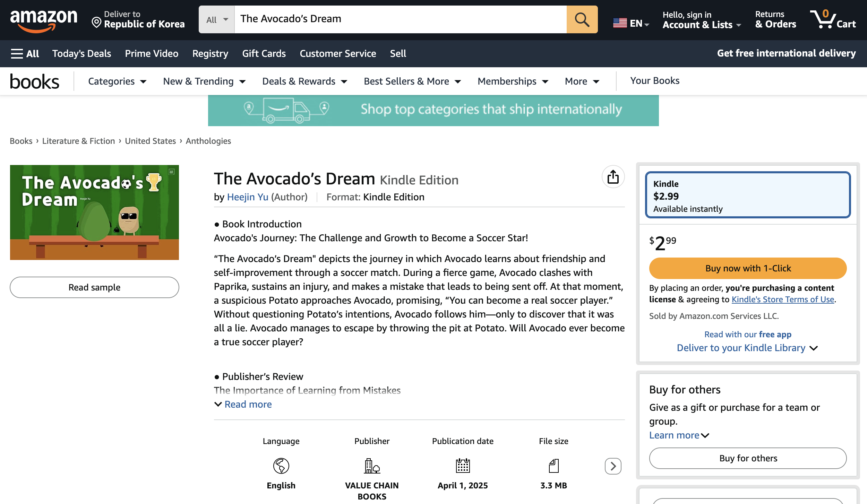Viewport: 867px width, 504px height.
Task: Click the search text field
Action: pos(401,19)
